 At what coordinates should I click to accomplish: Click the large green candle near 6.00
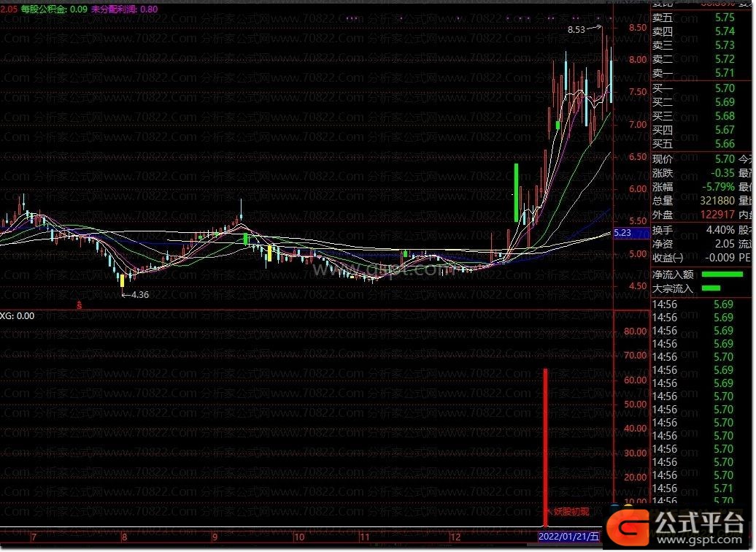(517, 193)
